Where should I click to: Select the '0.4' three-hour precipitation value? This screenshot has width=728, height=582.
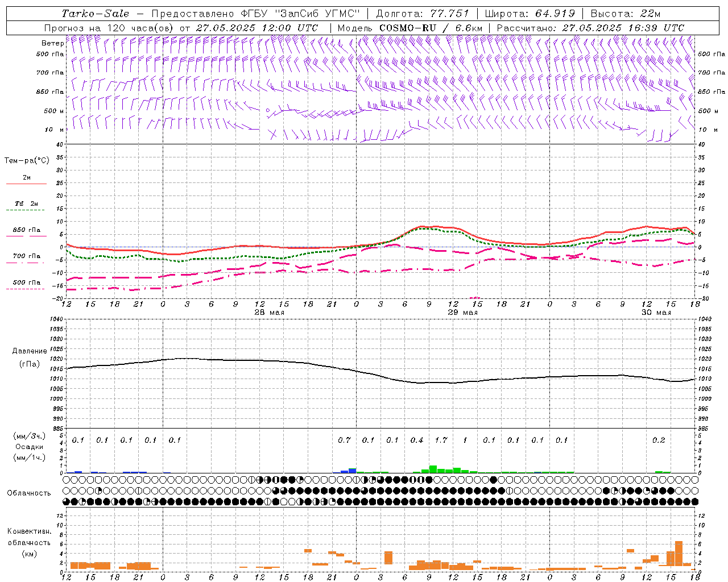[417, 440]
